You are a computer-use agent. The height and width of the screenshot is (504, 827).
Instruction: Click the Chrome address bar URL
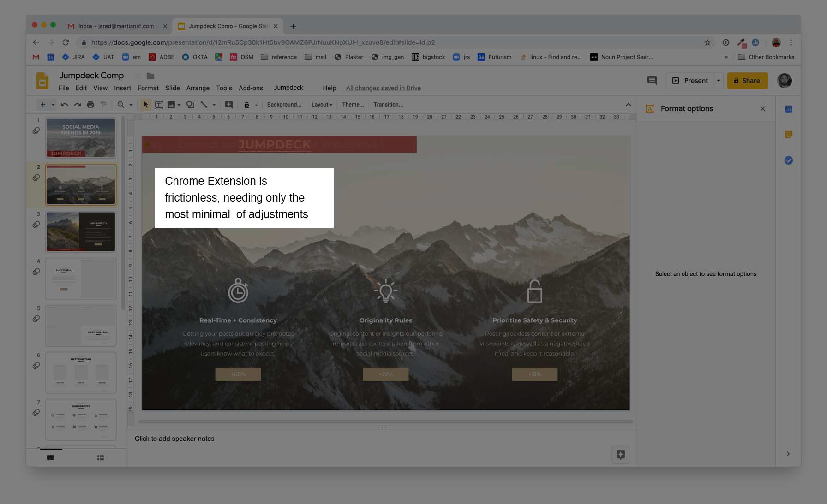pos(263,42)
